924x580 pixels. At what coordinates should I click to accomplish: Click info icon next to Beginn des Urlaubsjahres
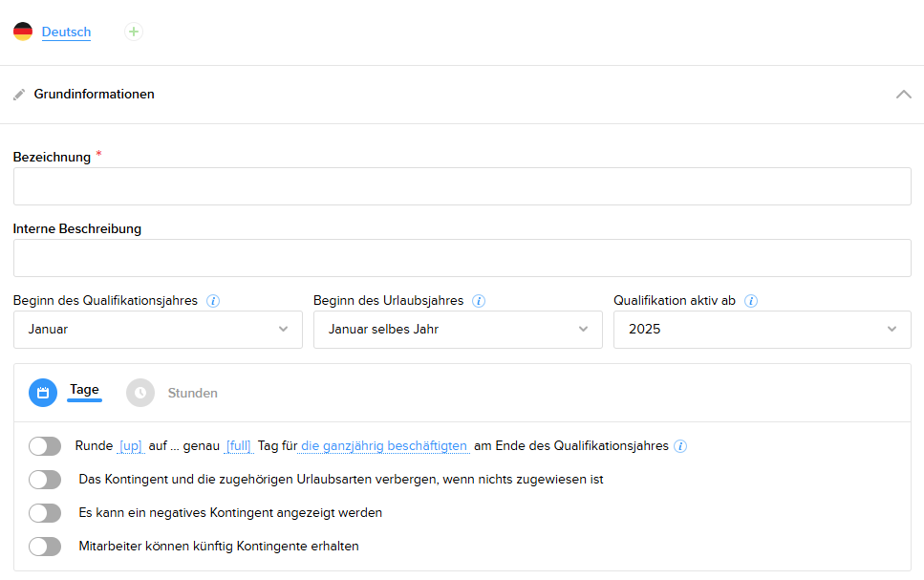coord(479,301)
